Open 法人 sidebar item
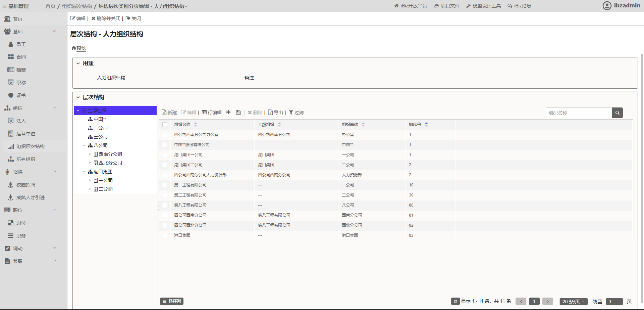 pyautogui.click(x=21, y=121)
